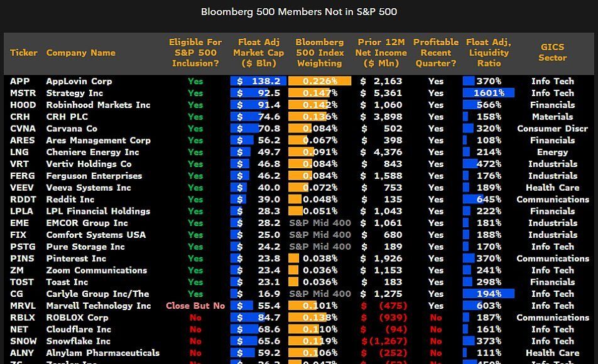The height and width of the screenshot is (364, 598).
Task: Click the 'Close But No' eligibility cell
Action: click(195, 306)
